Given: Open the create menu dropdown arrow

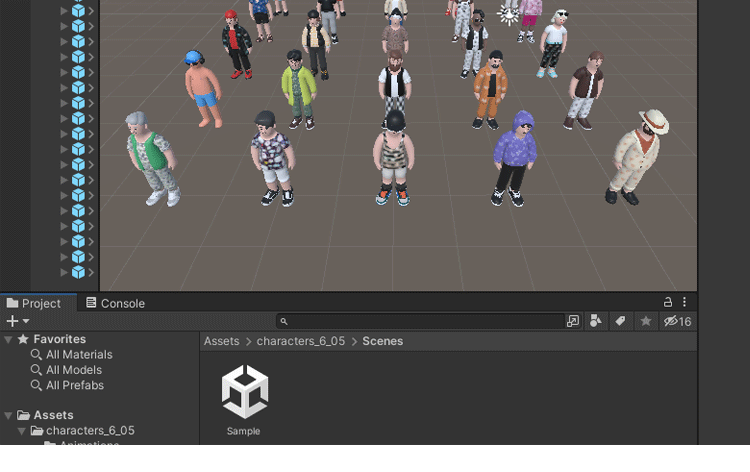Looking at the screenshot, I should pyautogui.click(x=26, y=321).
